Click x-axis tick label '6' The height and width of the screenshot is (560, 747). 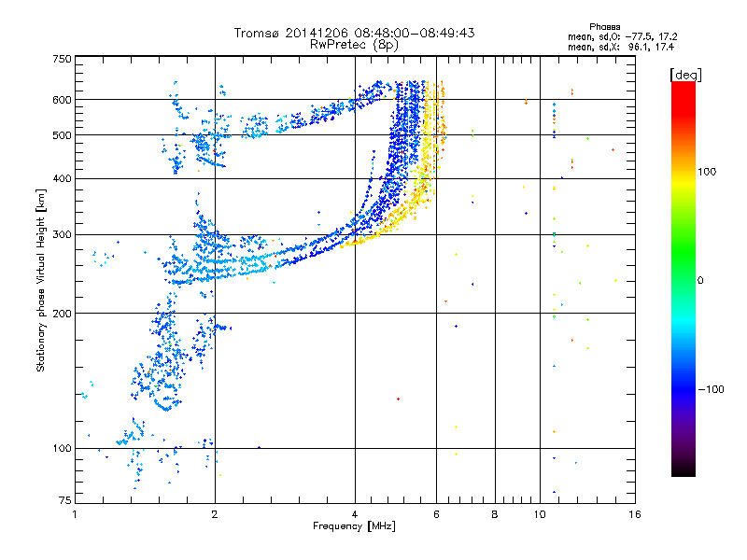click(x=437, y=514)
